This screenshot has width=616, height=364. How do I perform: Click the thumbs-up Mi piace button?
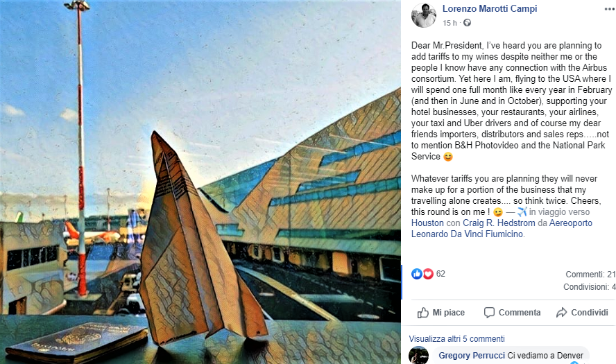[440, 313]
